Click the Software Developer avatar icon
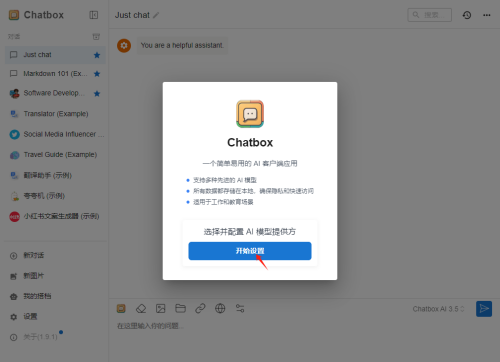The height and width of the screenshot is (362, 500). pos(14,94)
